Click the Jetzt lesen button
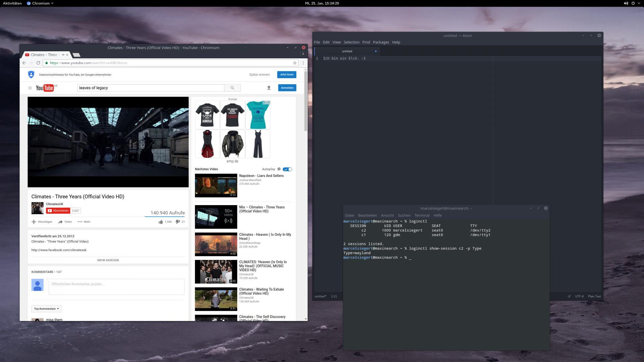Screen dimensions: 644x362 coord(286,74)
